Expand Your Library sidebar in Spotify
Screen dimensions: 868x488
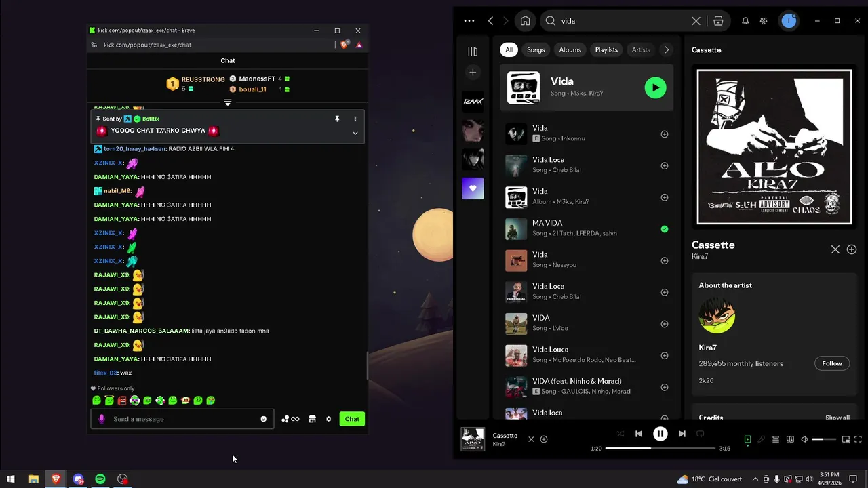tap(473, 51)
